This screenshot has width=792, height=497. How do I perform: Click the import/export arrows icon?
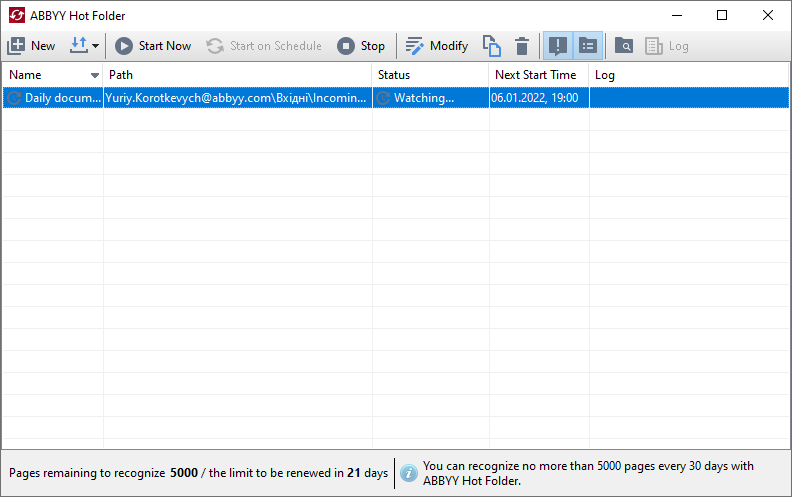[79, 45]
